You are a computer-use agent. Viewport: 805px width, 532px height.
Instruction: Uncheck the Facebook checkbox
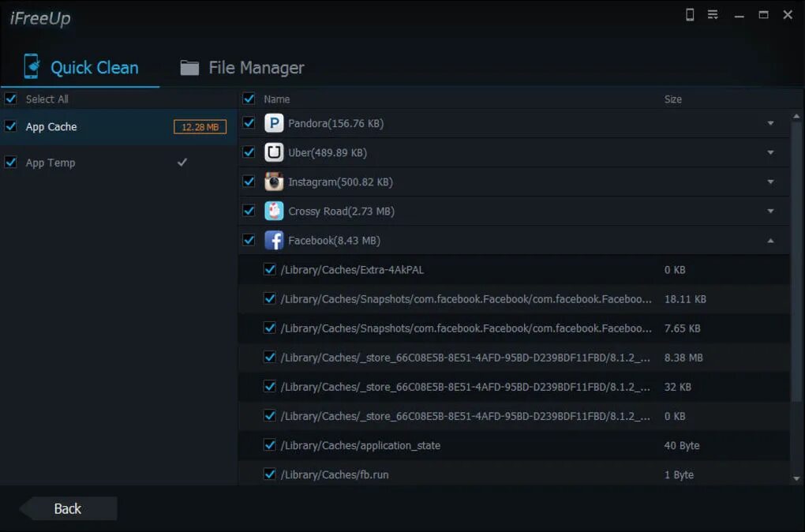pyautogui.click(x=249, y=240)
